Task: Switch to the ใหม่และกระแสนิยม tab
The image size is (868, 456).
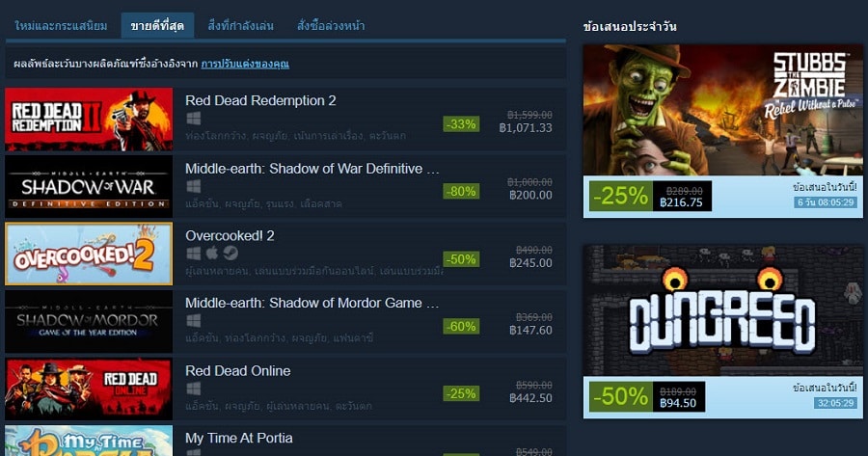Action: tap(61, 25)
